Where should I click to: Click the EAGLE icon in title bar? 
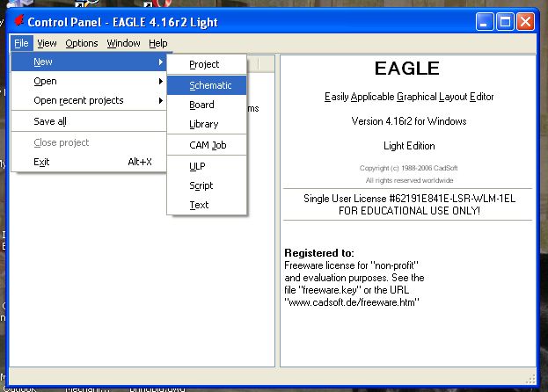pyautogui.click(x=18, y=21)
